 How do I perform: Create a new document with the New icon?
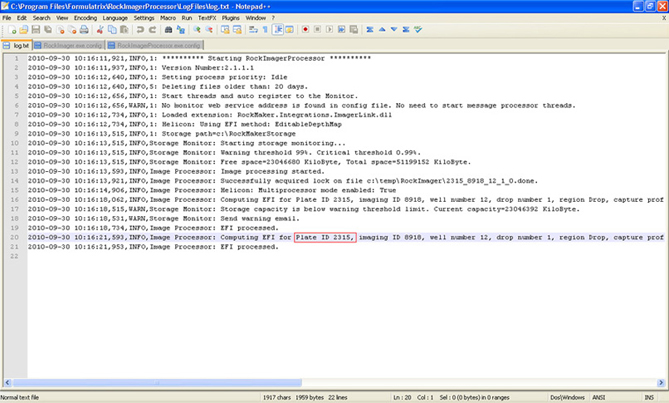tap(12, 29)
